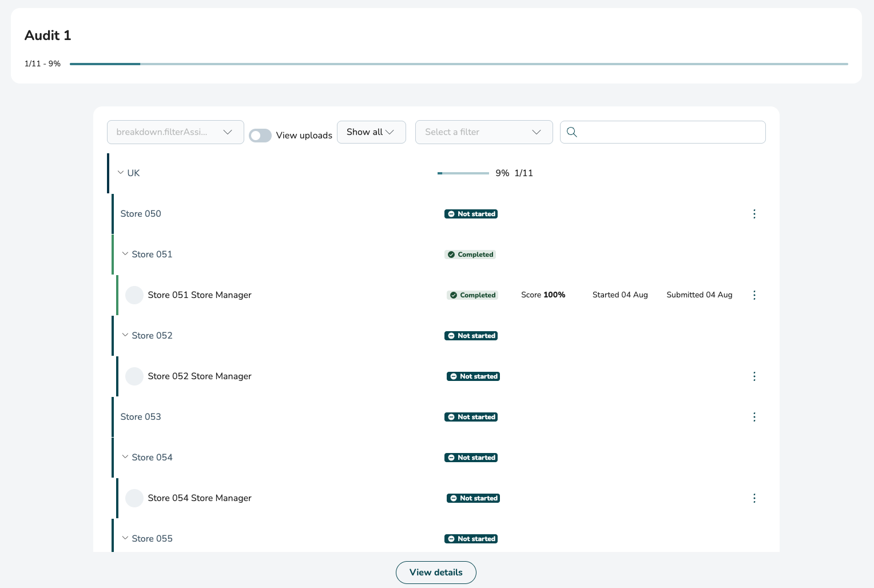Click the Not started badge for Store 053

471,417
